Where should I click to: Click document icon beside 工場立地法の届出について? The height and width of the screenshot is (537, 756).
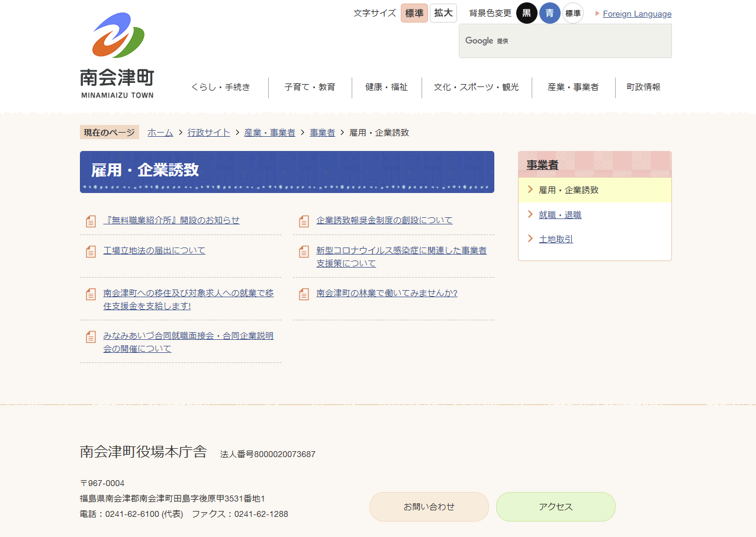click(91, 252)
